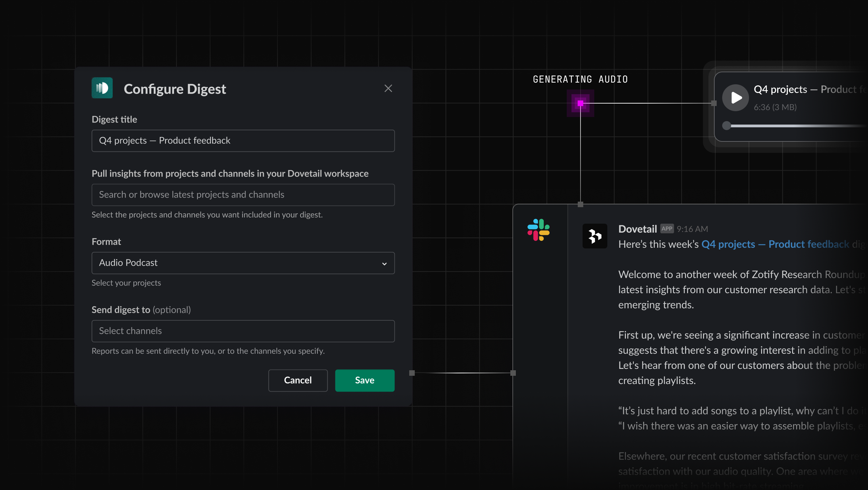Viewport: 868px width, 490px height.
Task: Click the Select channels input field
Action: click(243, 331)
